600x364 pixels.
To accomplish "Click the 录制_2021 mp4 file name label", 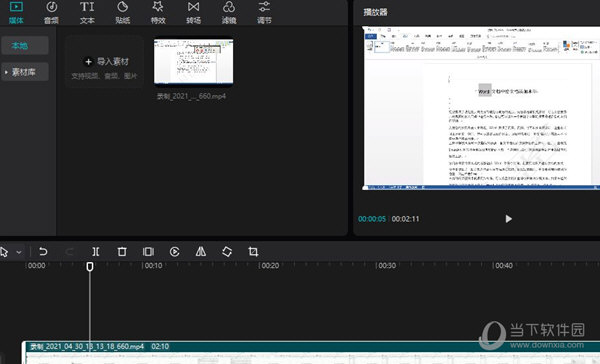I will coord(191,96).
